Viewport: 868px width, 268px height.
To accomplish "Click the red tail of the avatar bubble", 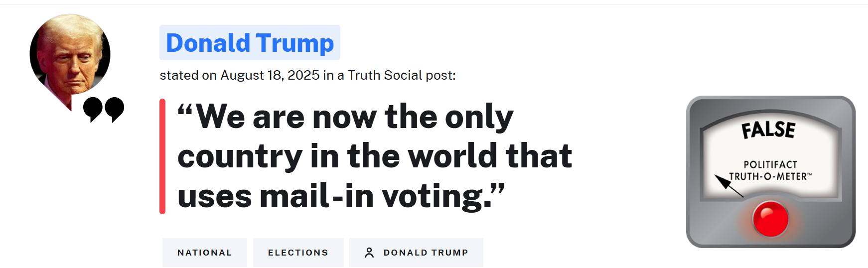I will point(66,102).
